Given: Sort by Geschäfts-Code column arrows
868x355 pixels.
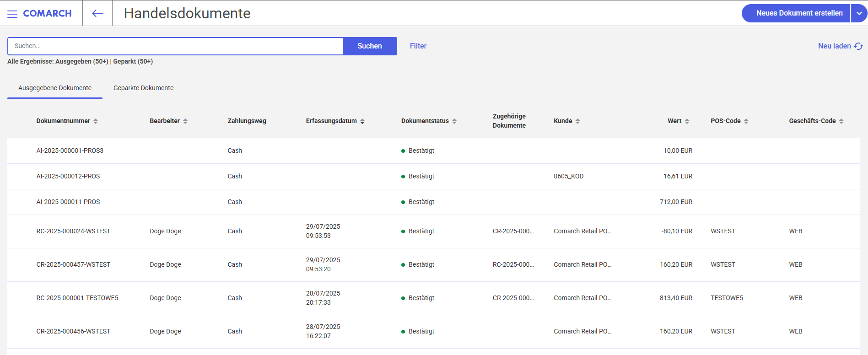Looking at the screenshot, I should pos(841,121).
